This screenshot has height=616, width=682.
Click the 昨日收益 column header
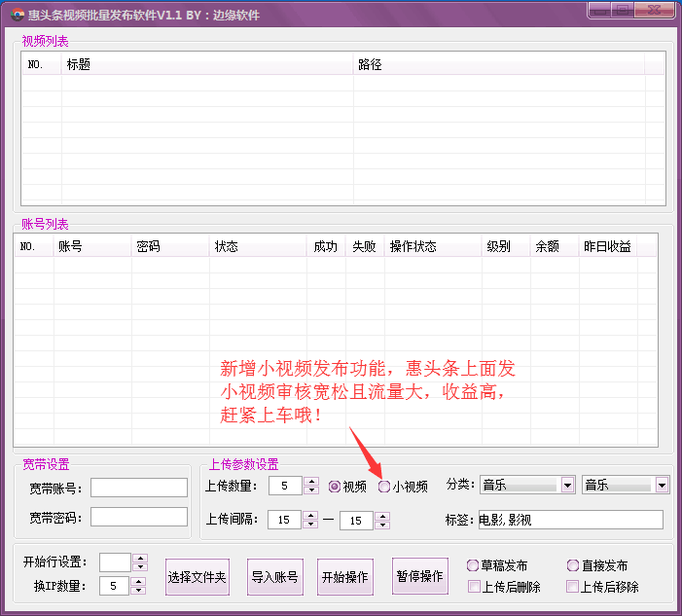(608, 246)
